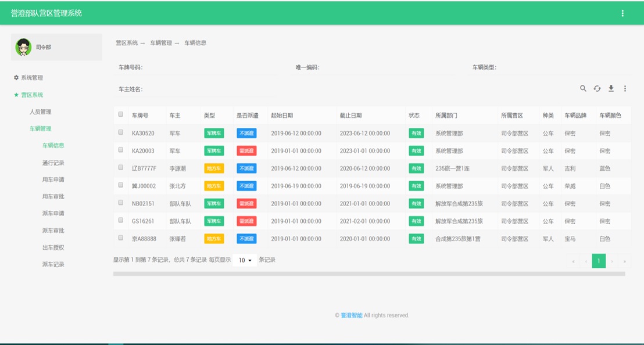Viewport: 644px width, 345px height.
Task: Open 通行记录 in the sidebar
Action: [x=53, y=163]
